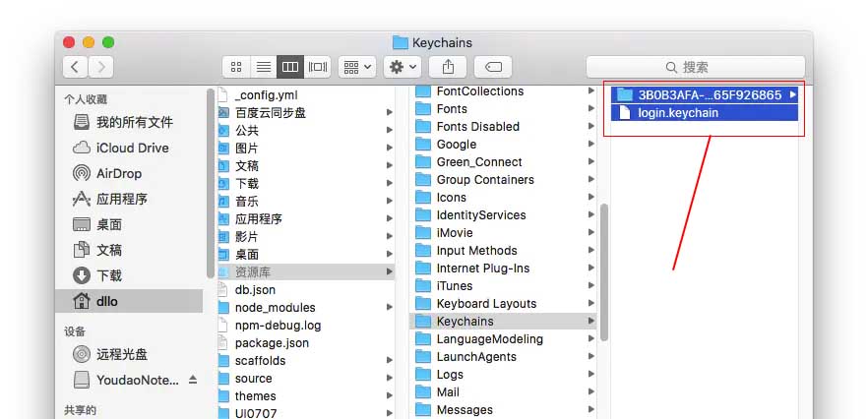Select the Keychains folder
This screenshot has height=419, width=868.
[x=504, y=321]
